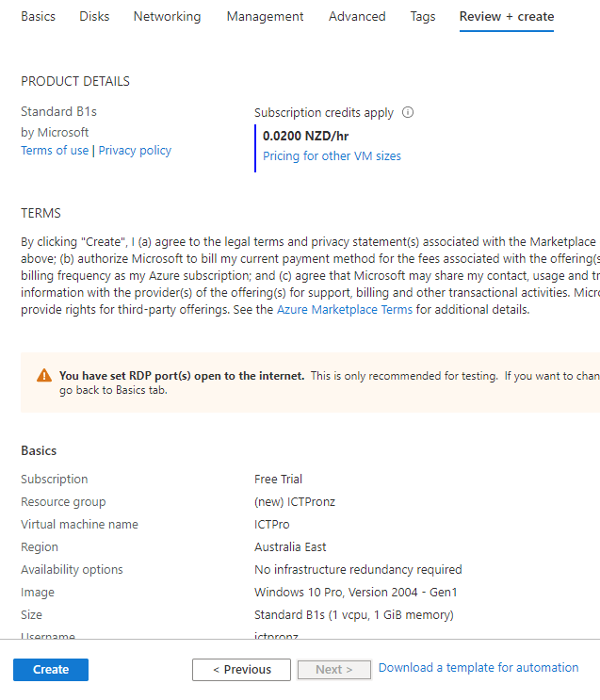Click the PRODUCT DETAILS heading
Screen dimensions: 600x700
(75, 81)
